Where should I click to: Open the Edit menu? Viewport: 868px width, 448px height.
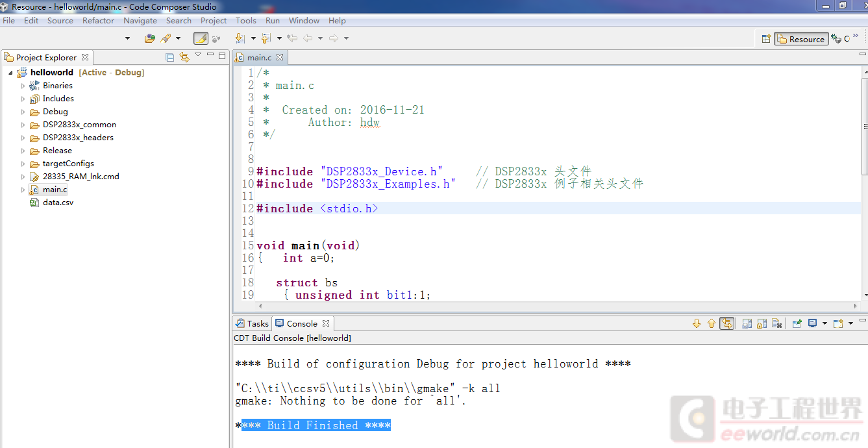click(x=31, y=20)
